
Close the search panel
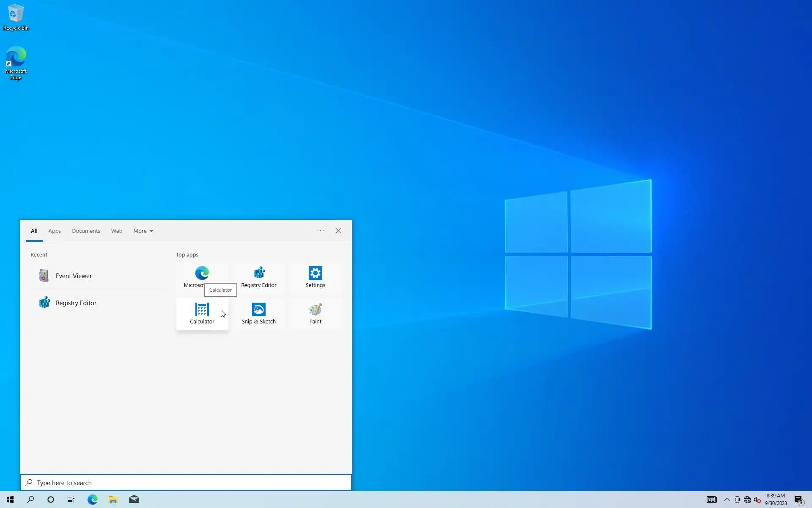338,231
